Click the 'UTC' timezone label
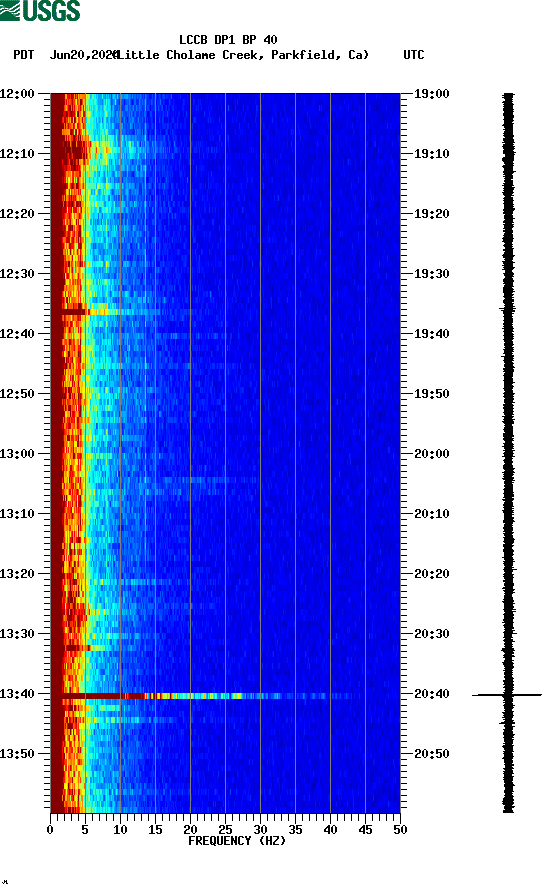552x893 pixels. (414, 55)
